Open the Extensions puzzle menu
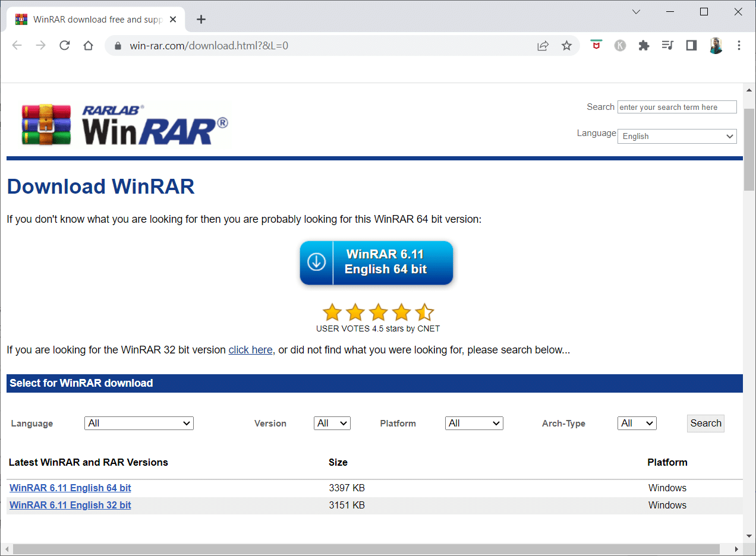The height and width of the screenshot is (556, 756). 644,46
